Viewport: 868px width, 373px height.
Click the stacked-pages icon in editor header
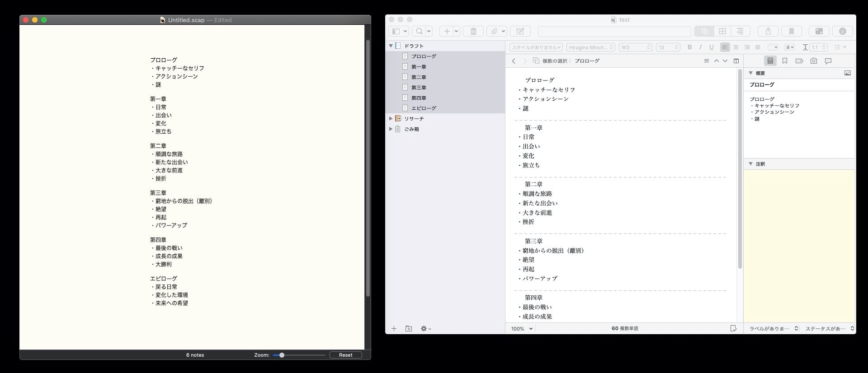click(536, 61)
